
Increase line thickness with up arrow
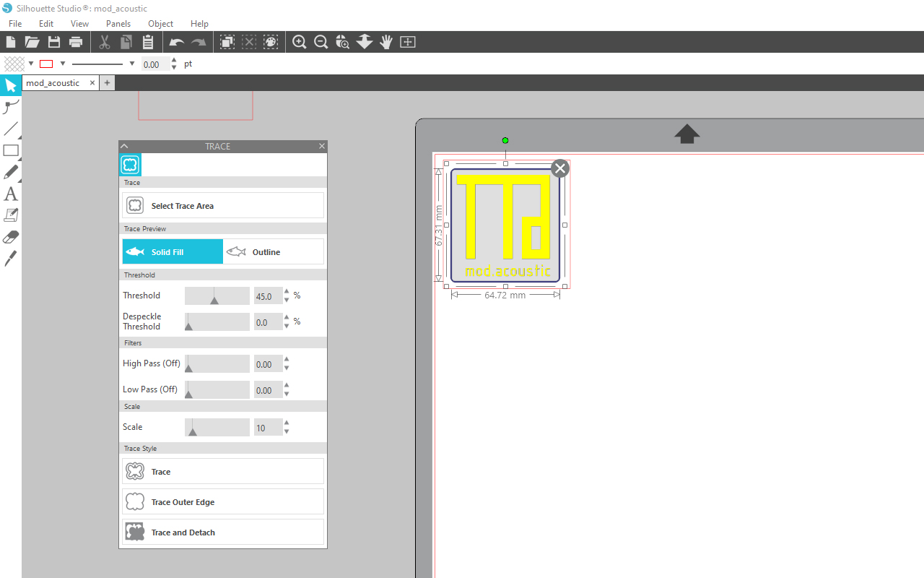[x=174, y=60]
